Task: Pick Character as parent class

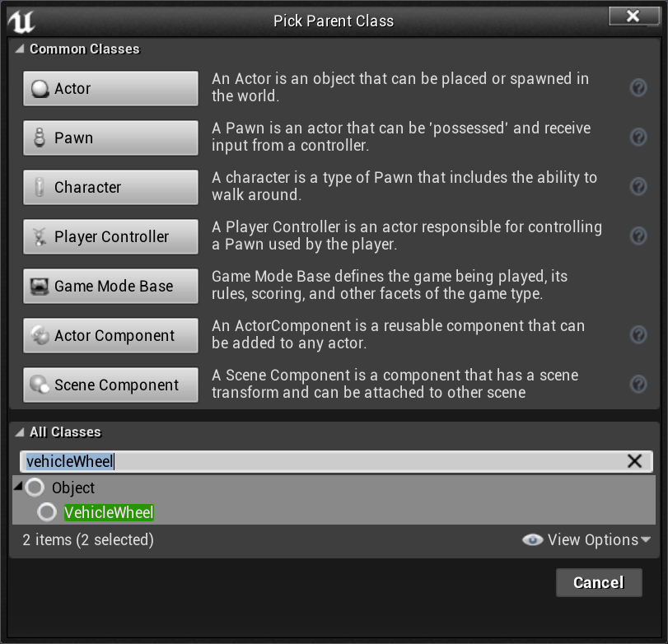Action: (x=110, y=188)
